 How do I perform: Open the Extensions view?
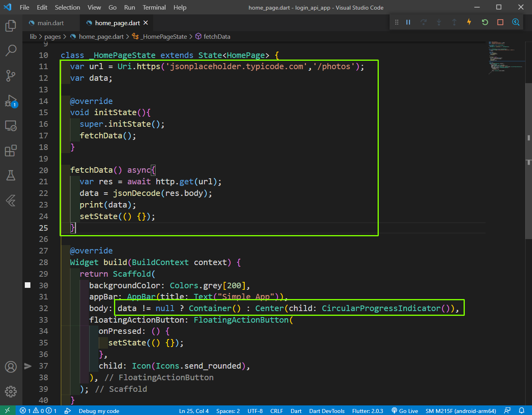(11, 151)
